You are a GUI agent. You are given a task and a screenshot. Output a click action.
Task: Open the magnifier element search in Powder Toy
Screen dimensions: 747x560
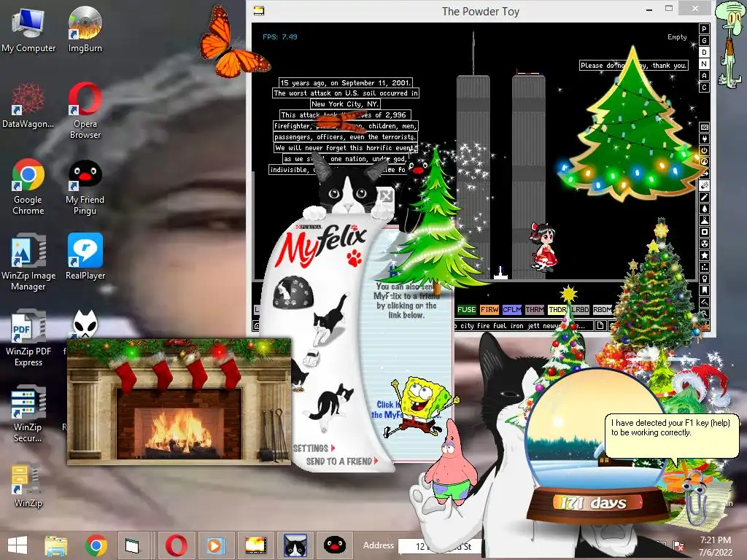coord(704,314)
